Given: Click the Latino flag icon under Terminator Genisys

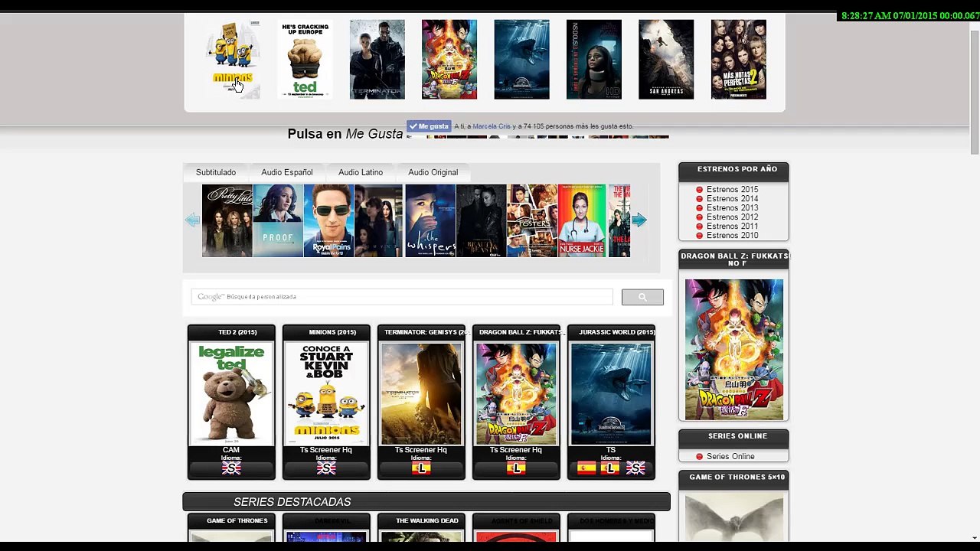Looking at the screenshot, I should point(421,468).
